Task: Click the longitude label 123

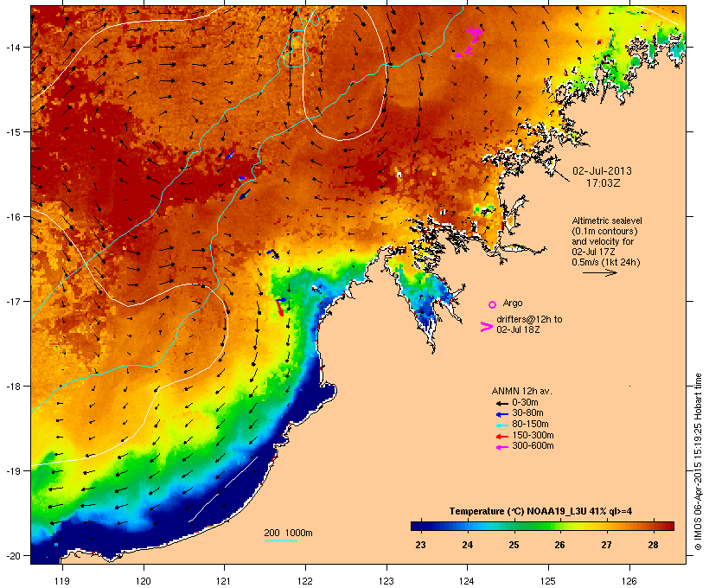Action: [x=386, y=581]
